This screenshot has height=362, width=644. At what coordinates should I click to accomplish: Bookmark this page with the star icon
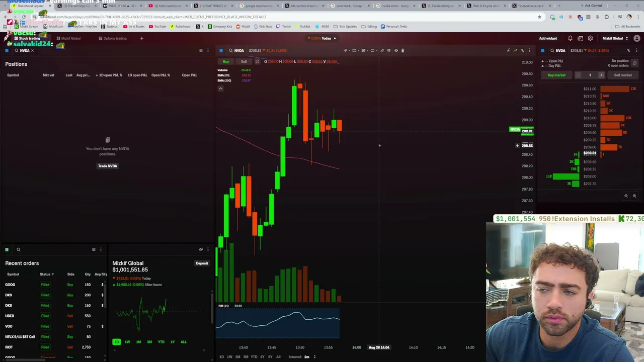pyautogui.click(x=539, y=17)
